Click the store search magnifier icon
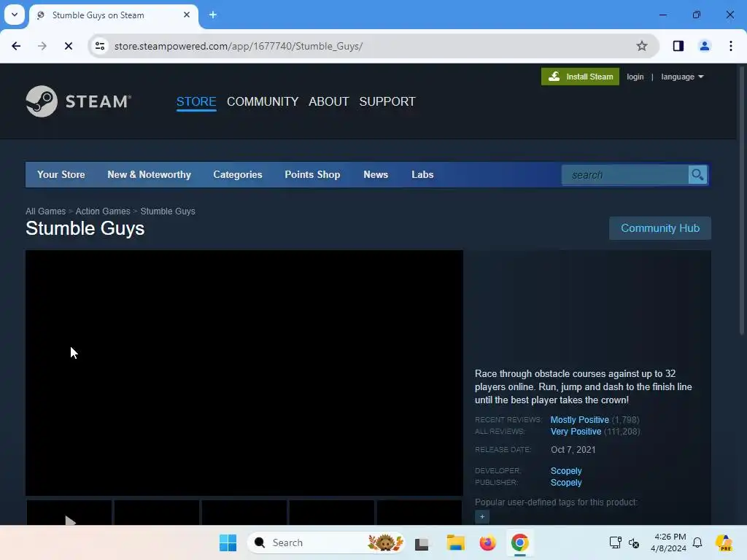This screenshot has width=747, height=560. pyautogui.click(x=697, y=175)
